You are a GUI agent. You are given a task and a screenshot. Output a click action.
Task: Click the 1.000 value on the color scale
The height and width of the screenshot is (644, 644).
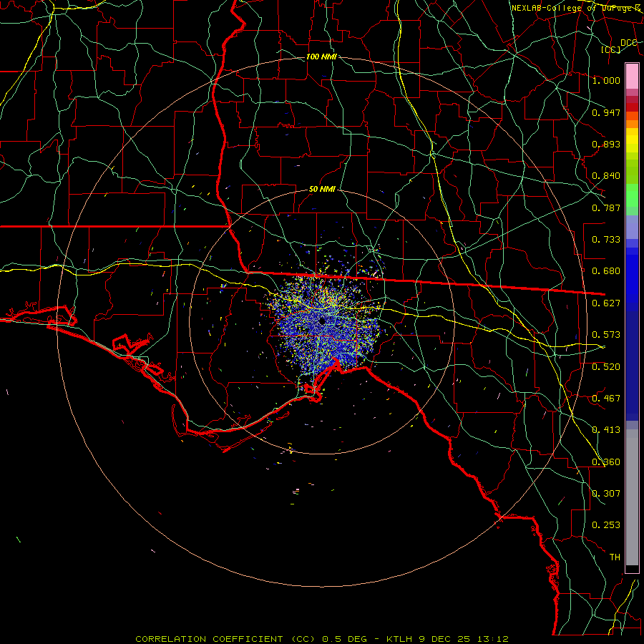pyautogui.click(x=606, y=80)
